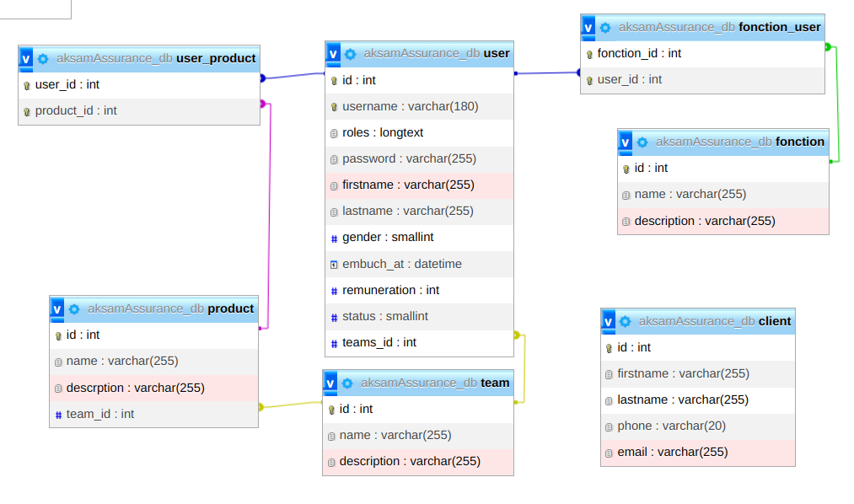Click the gear icon on fonction table
854x504 pixels.
coord(642,142)
